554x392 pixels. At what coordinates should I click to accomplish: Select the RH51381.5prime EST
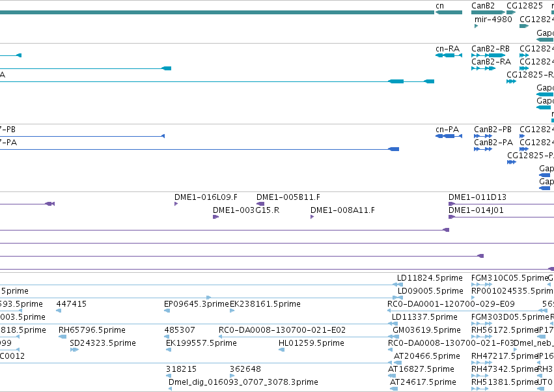click(x=480, y=389)
